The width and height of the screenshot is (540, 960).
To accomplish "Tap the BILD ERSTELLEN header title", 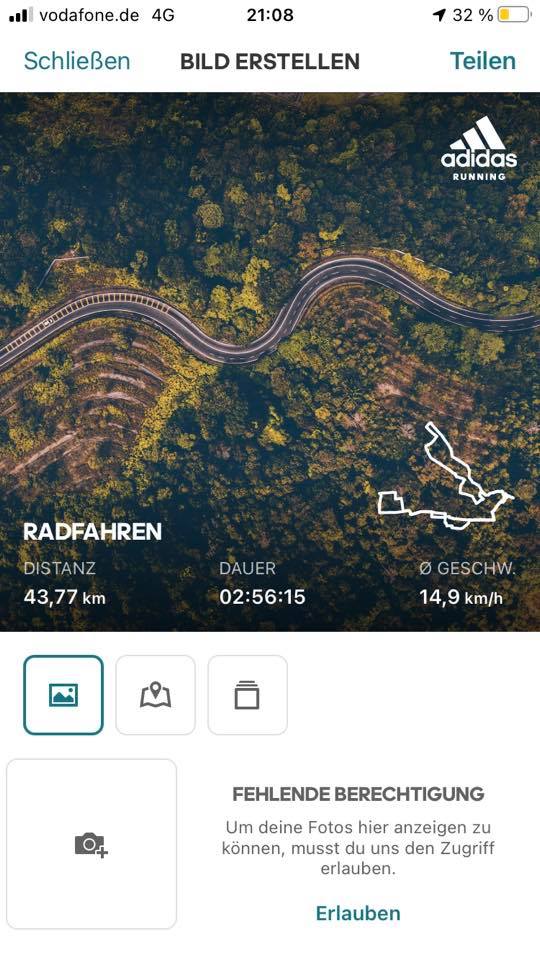I will (x=270, y=61).
